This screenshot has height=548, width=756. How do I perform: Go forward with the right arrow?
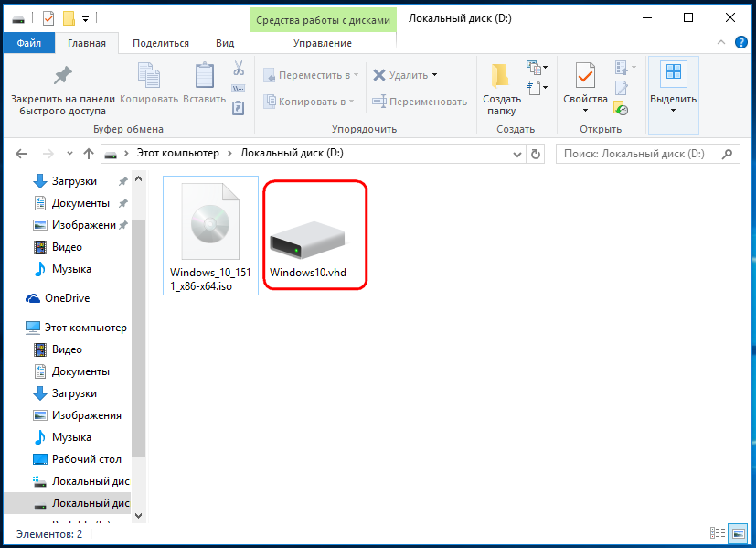tap(48, 154)
